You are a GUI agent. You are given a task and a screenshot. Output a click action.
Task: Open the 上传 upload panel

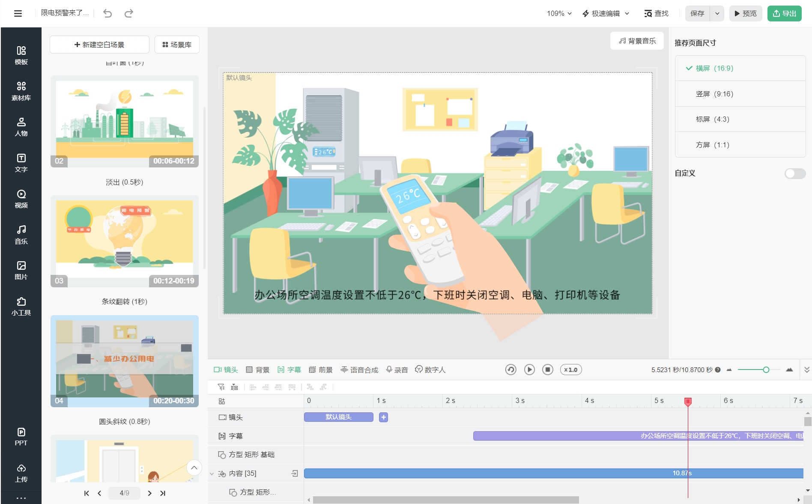(x=21, y=473)
